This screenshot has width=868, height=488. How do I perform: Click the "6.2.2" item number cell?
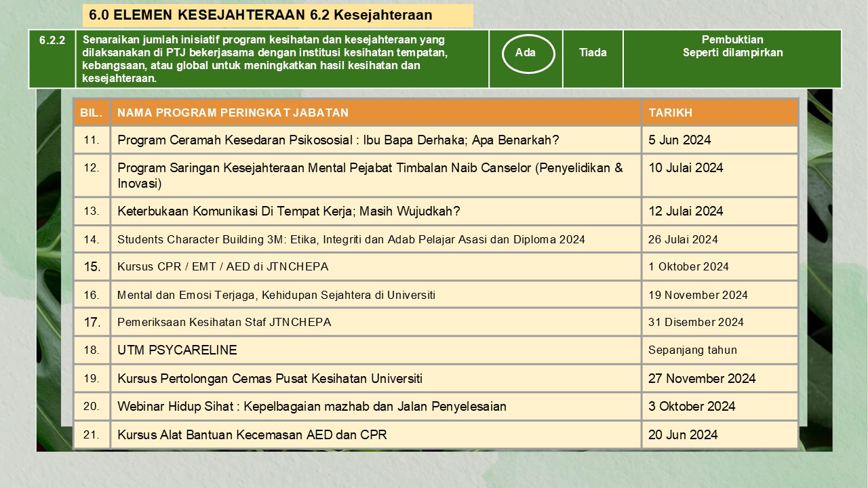(52, 41)
